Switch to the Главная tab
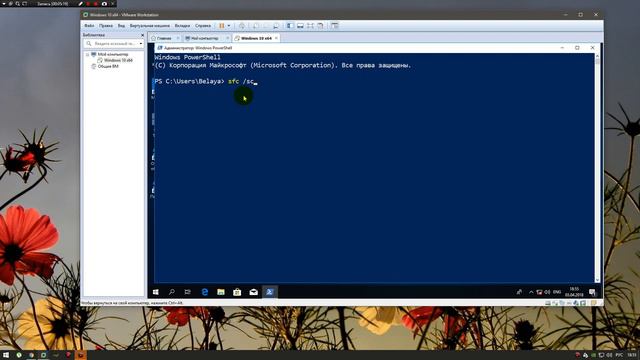This screenshot has height=360, width=640. tap(164, 38)
